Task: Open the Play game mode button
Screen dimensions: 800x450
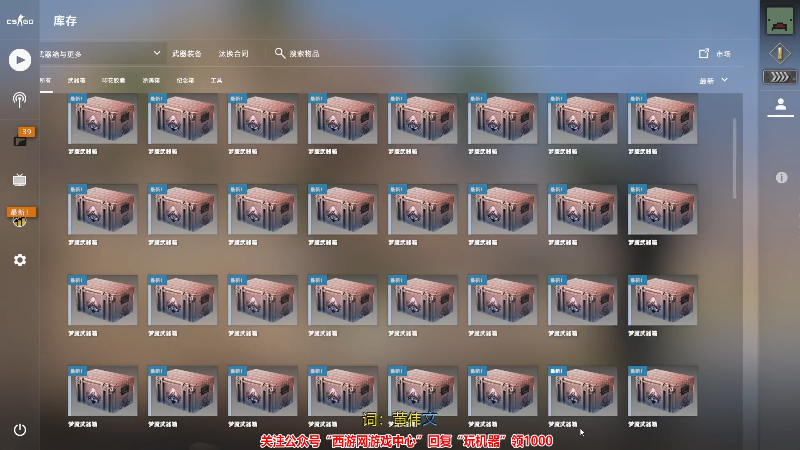Action: 20,60
